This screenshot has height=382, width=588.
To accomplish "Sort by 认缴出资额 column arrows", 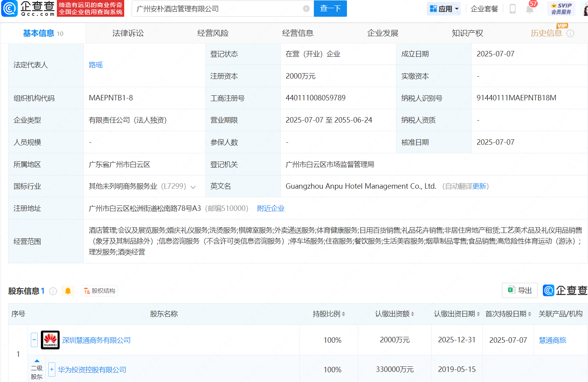I will click(412, 314).
